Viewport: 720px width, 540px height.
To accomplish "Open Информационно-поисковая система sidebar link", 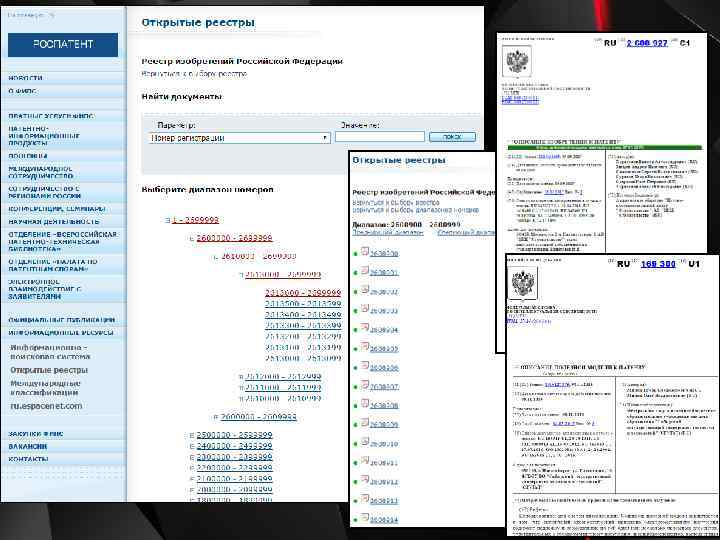I will [x=51, y=352].
